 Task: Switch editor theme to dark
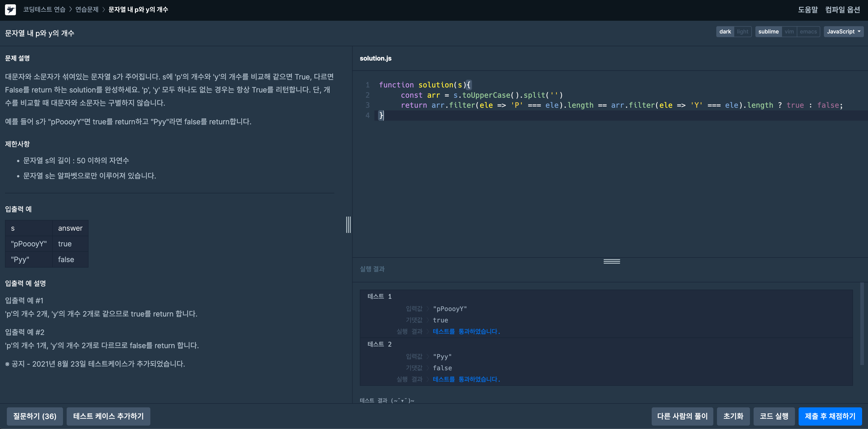725,32
